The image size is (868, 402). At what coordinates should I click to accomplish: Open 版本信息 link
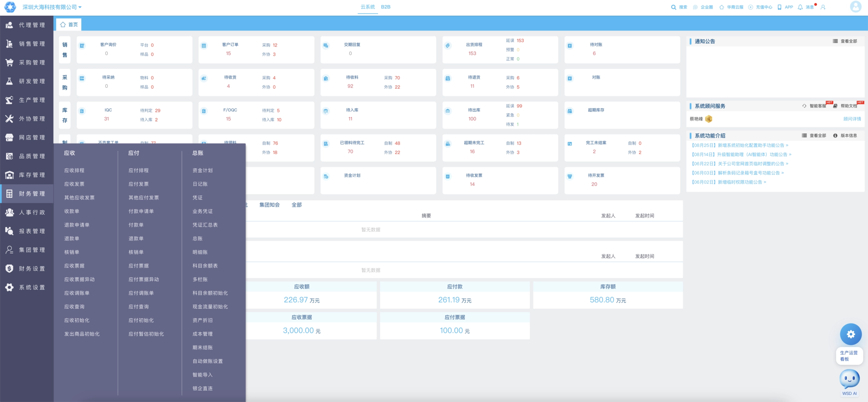(845, 136)
